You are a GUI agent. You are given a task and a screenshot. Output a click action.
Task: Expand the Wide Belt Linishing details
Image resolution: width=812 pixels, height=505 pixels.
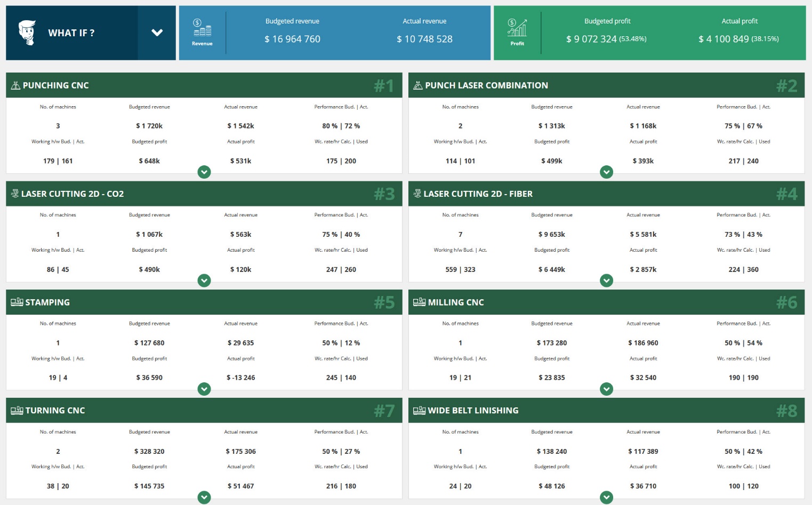pos(606,498)
